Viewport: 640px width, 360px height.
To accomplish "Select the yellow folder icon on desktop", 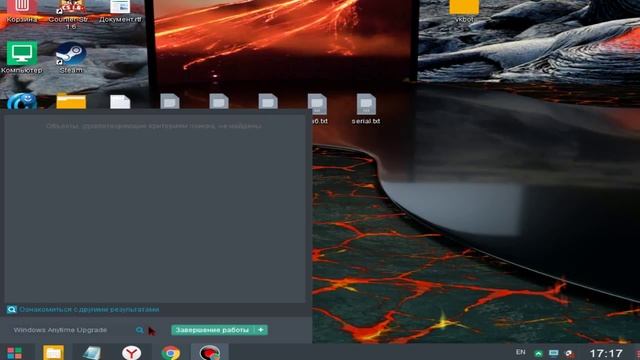I will (x=71, y=101).
